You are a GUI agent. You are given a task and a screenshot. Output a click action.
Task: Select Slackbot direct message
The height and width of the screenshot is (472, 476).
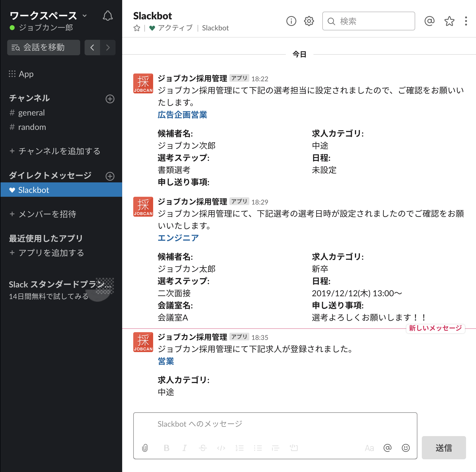point(61,190)
